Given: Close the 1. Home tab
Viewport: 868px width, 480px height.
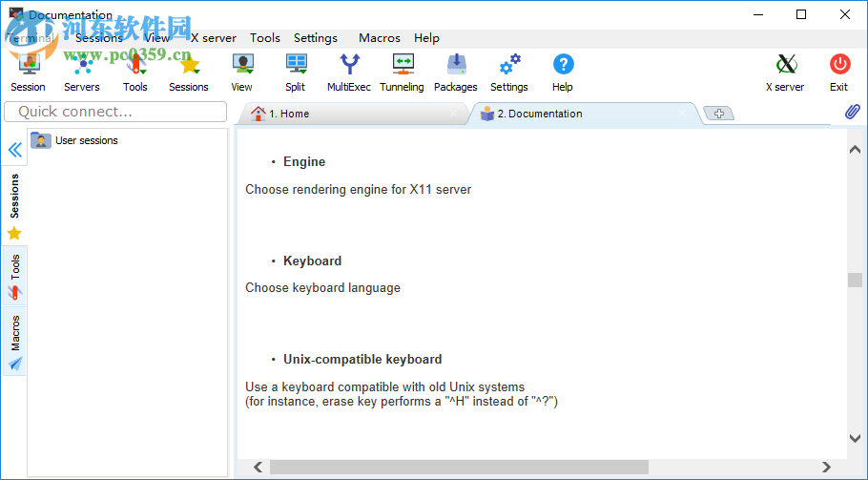Looking at the screenshot, I should 454,113.
